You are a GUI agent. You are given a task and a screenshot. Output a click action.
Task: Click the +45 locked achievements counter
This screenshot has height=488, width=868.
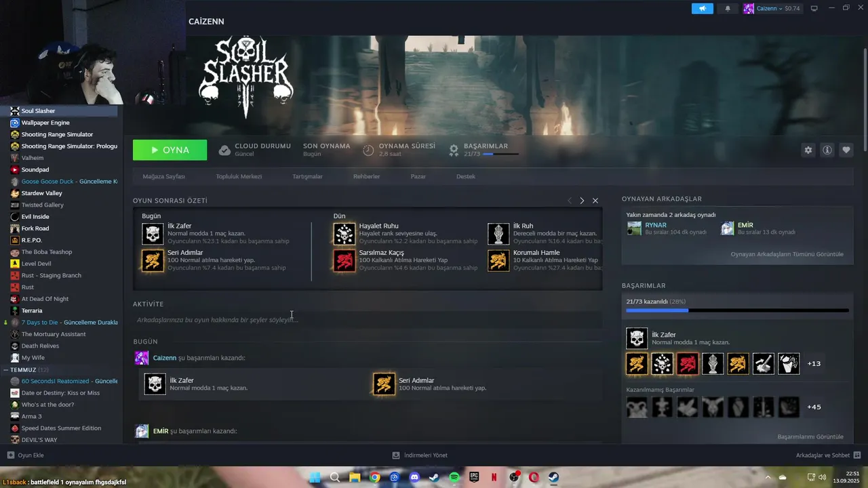pyautogui.click(x=814, y=407)
